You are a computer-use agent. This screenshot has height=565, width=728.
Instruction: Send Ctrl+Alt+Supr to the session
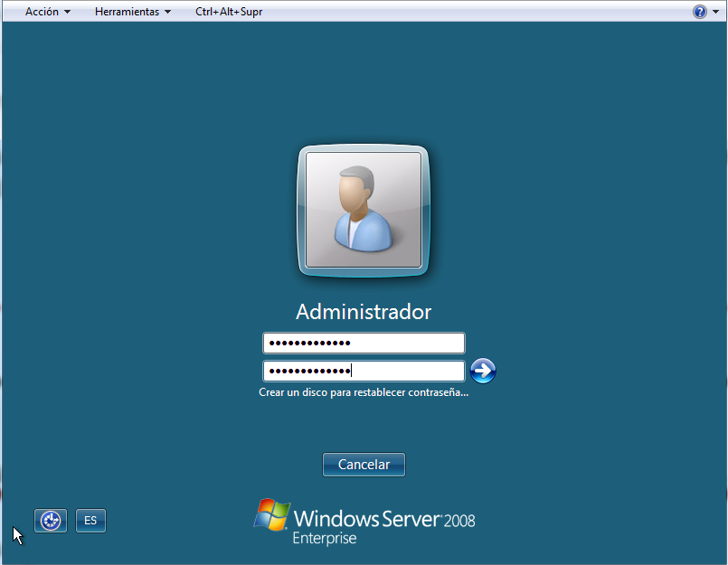coord(229,12)
